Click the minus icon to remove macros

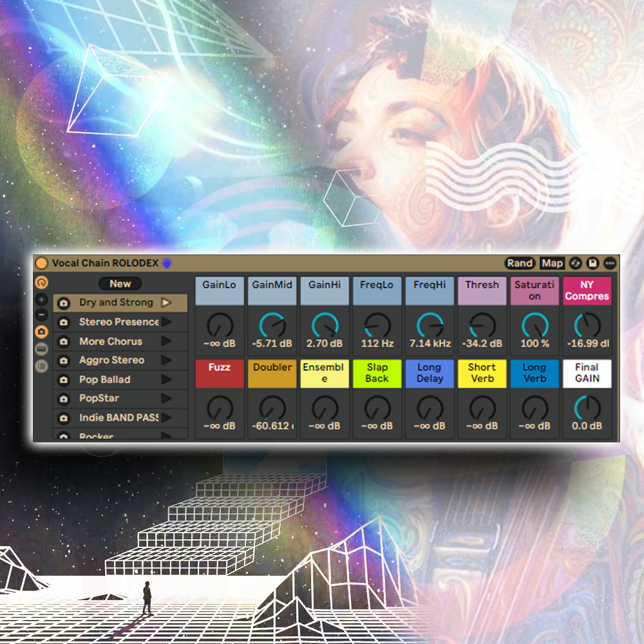(41, 315)
